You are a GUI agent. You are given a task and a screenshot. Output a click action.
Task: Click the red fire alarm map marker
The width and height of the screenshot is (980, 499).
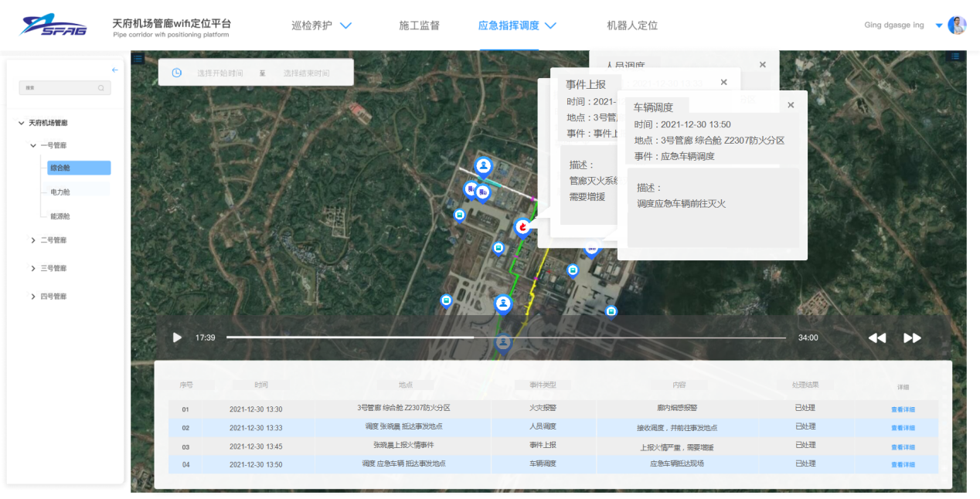(523, 227)
